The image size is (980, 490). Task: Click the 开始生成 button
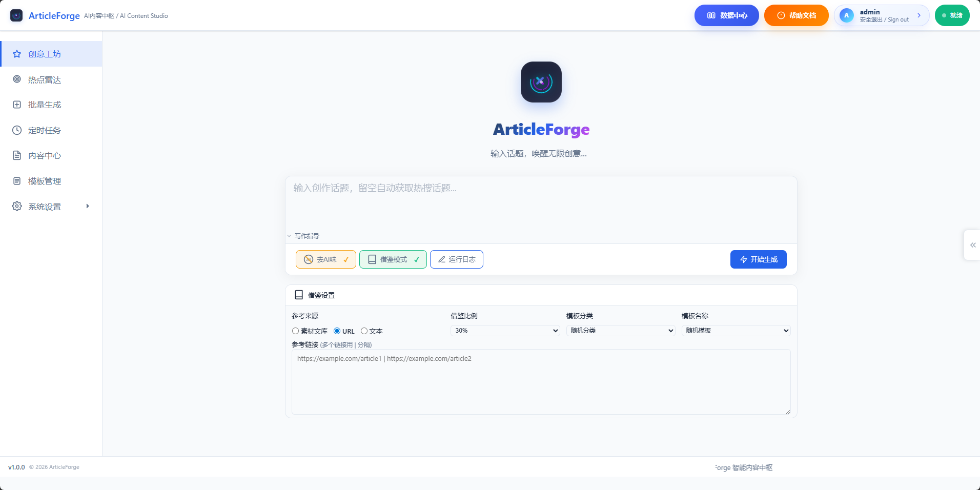[x=758, y=259]
